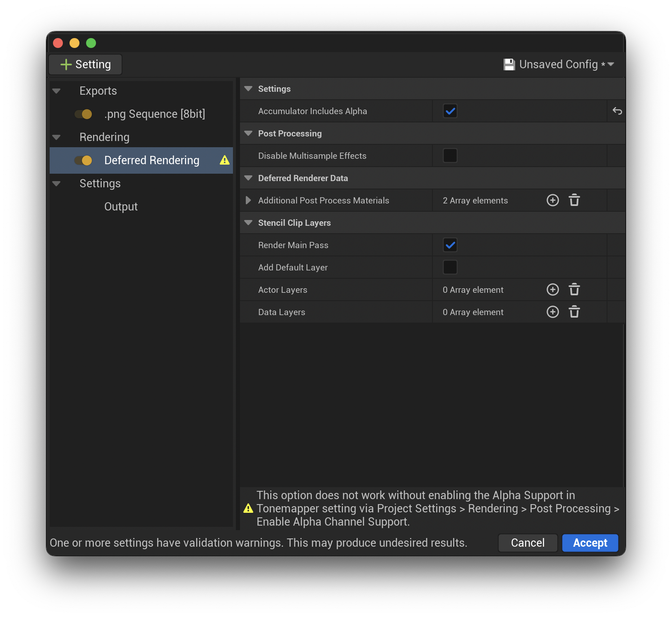Click the save icon beside Unsaved Config

[x=509, y=64]
